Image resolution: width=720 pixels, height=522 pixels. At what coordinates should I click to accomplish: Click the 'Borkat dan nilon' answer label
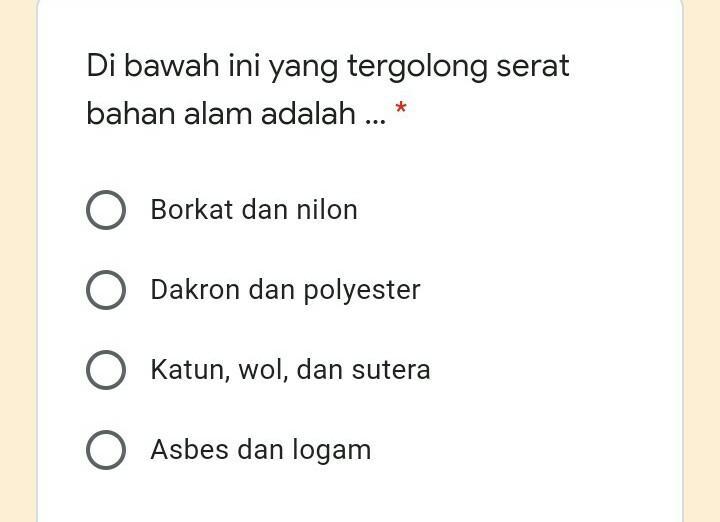tap(254, 210)
